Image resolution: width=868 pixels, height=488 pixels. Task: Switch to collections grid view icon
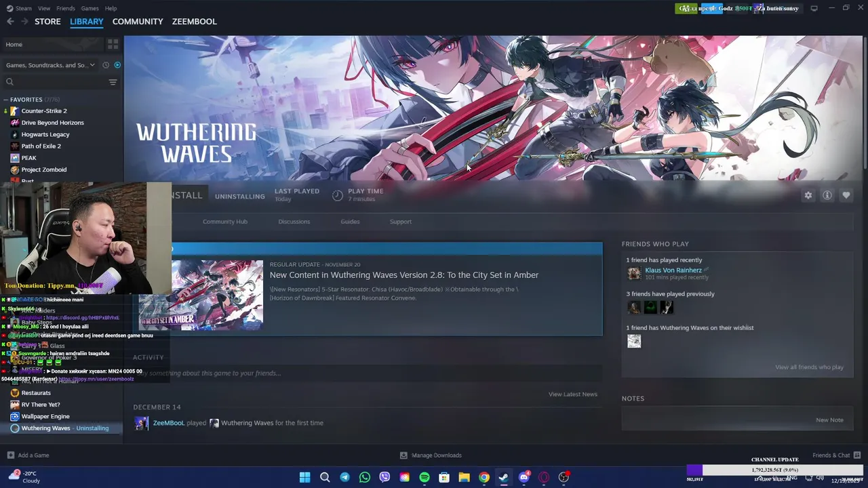tap(113, 44)
